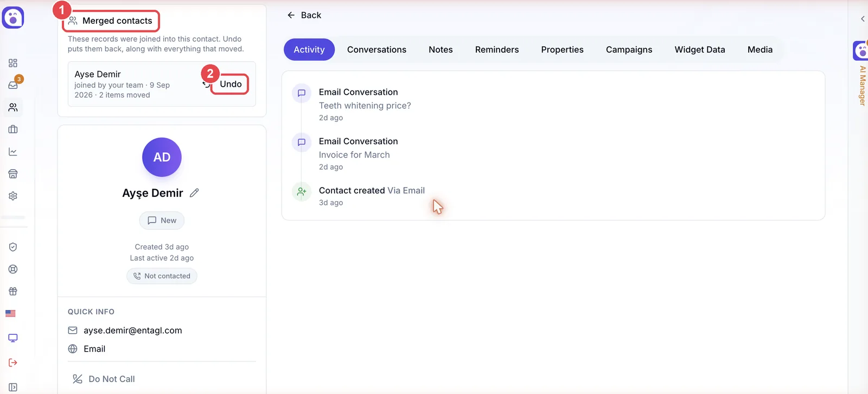The height and width of the screenshot is (394, 868).
Task: Click the globe icon beside Email channel
Action: click(73, 349)
